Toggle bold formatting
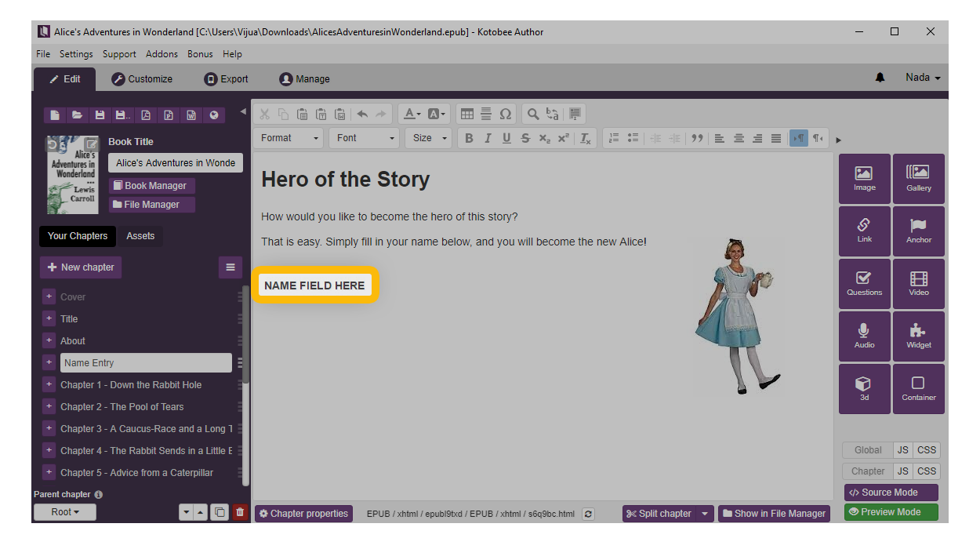980x549 pixels. tap(469, 138)
